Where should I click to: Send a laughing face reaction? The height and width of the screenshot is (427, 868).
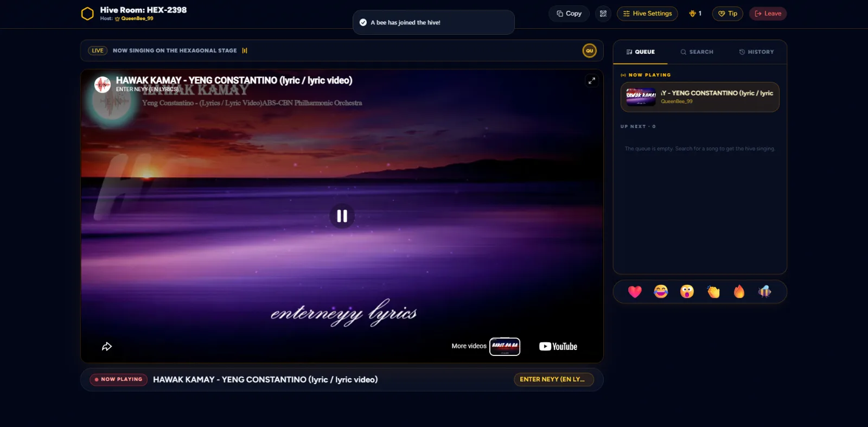(x=661, y=292)
